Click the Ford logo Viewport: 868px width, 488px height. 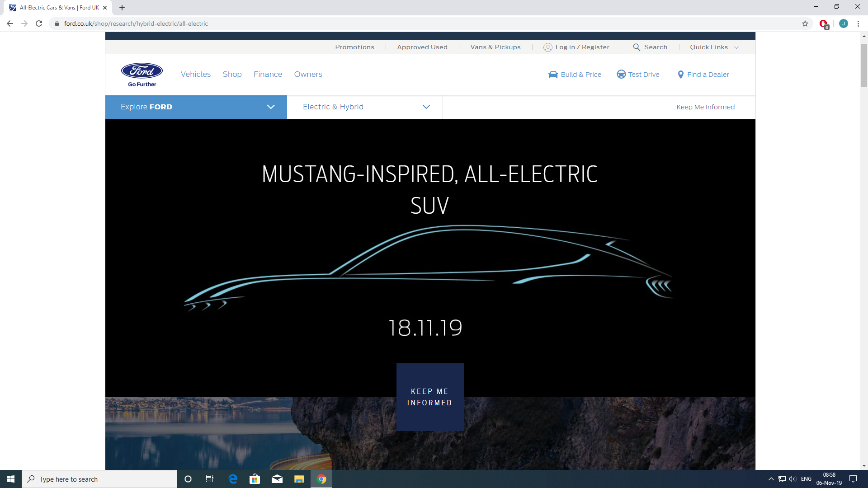pos(142,75)
